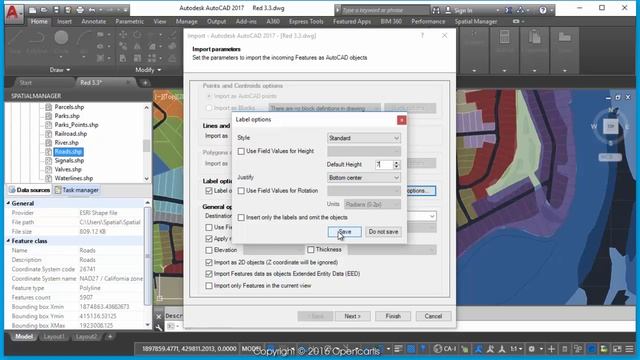Screen dimensions: 640x360
Task: Open annotation scale 1:1 dropdown in status bar
Action: (516, 349)
